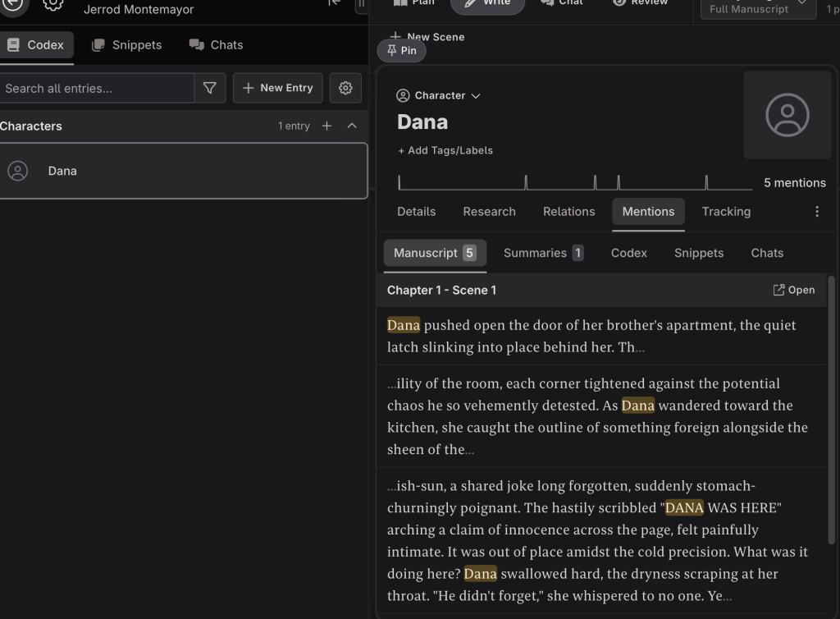Select the Dana entry in Characters list

(x=183, y=171)
